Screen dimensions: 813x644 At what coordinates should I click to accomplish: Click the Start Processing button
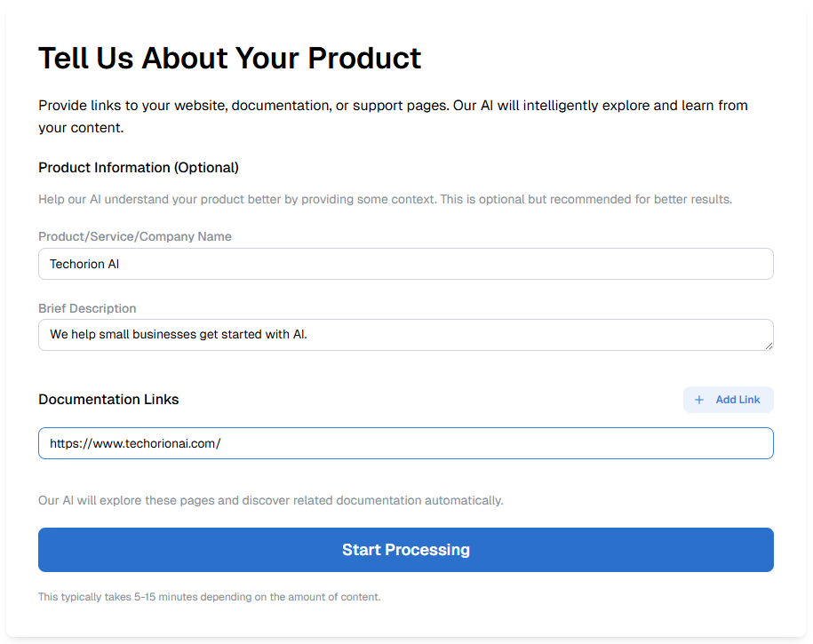tap(405, 550)
